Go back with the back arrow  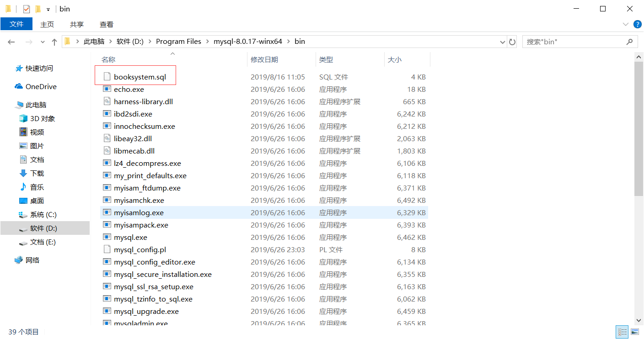[x=11, y=42]
